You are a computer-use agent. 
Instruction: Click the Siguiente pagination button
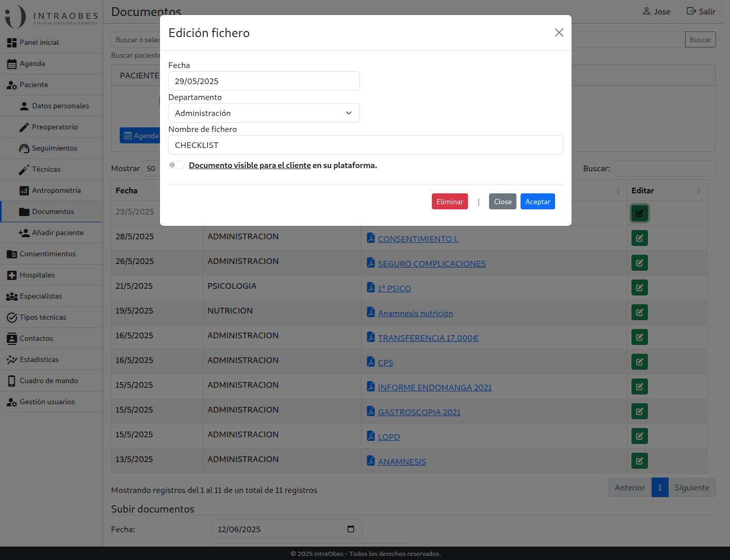click(692, 488)
